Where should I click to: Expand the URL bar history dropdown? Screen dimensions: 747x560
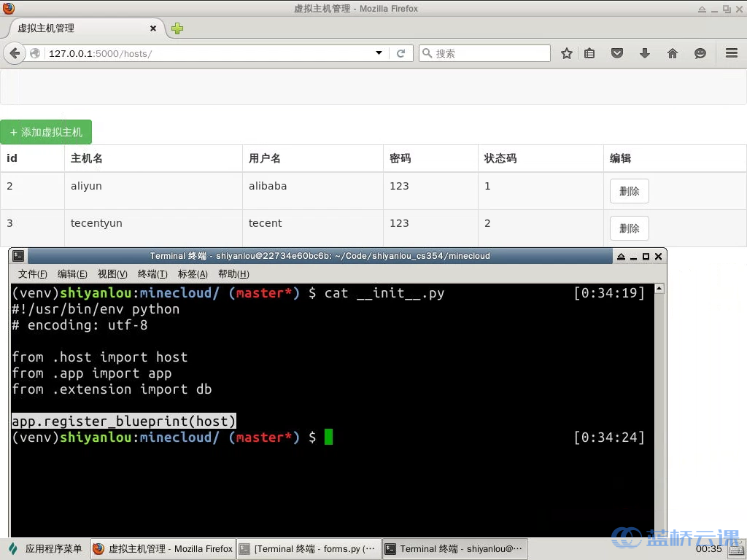(379, 52)
